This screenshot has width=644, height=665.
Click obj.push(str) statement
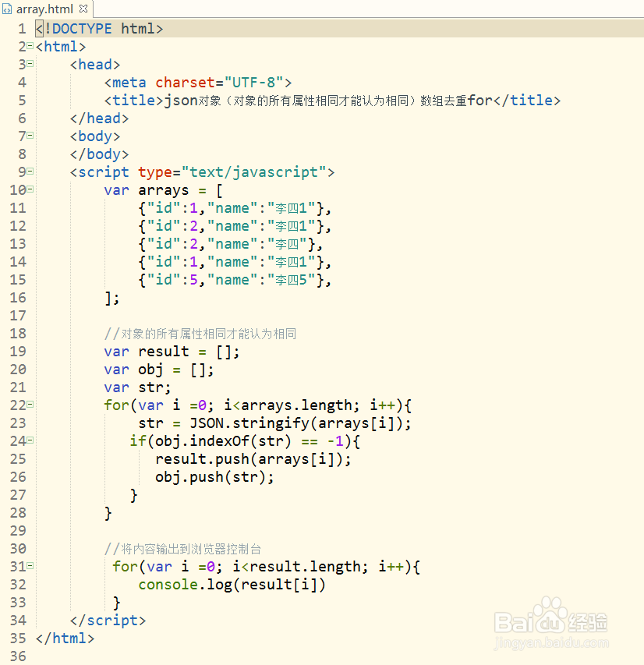214,477
